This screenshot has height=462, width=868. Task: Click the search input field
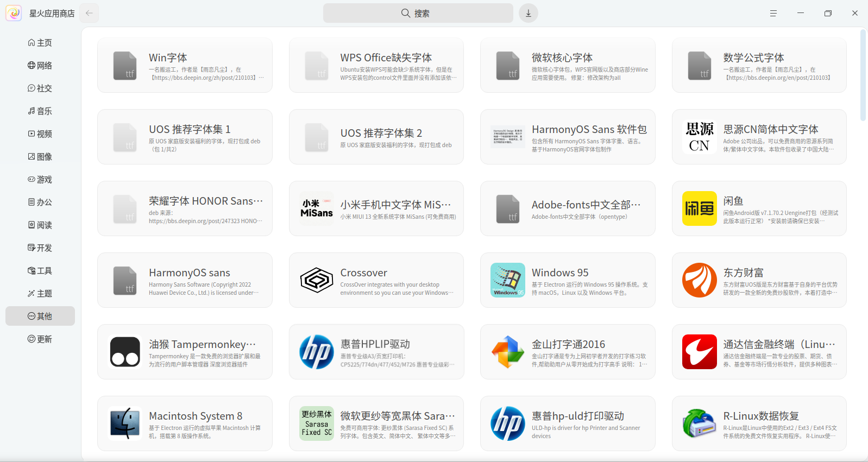pyautogui.click(x=418, y=13)
